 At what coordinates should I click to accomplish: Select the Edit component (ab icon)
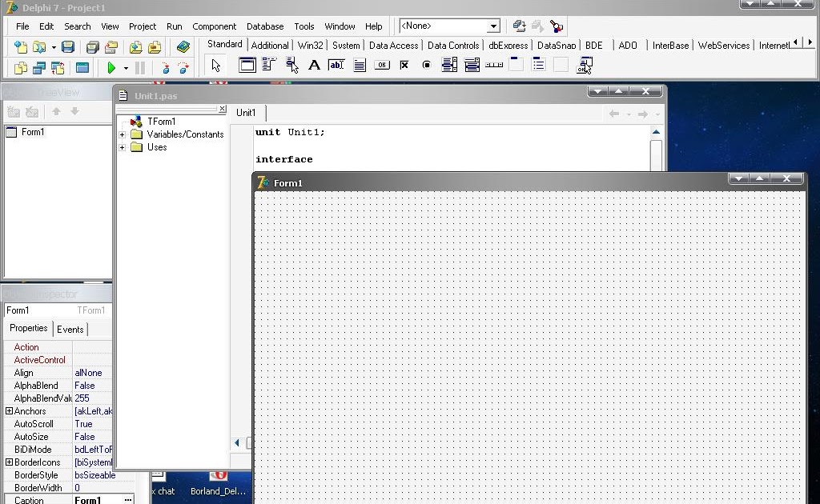point(336,66)
